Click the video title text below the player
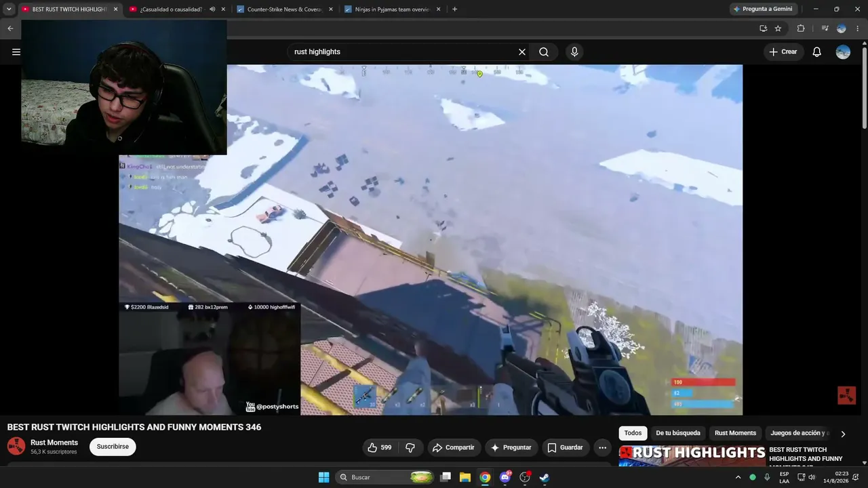The height and width of the screenshot is (488, 868). tap(134, 427)
